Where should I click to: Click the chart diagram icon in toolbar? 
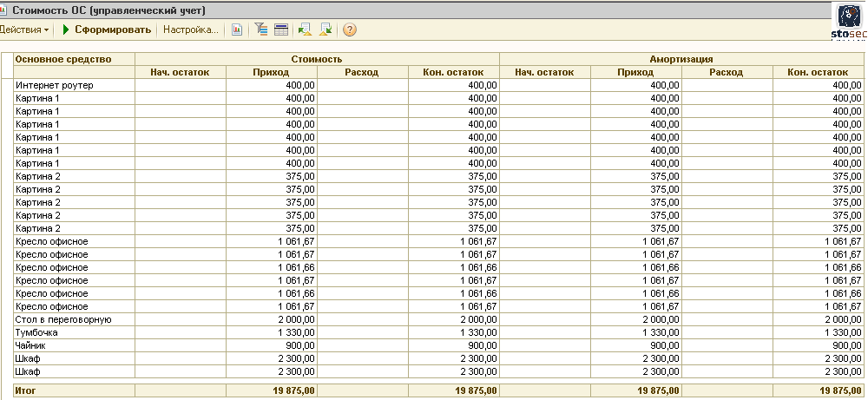pos(236,30)
